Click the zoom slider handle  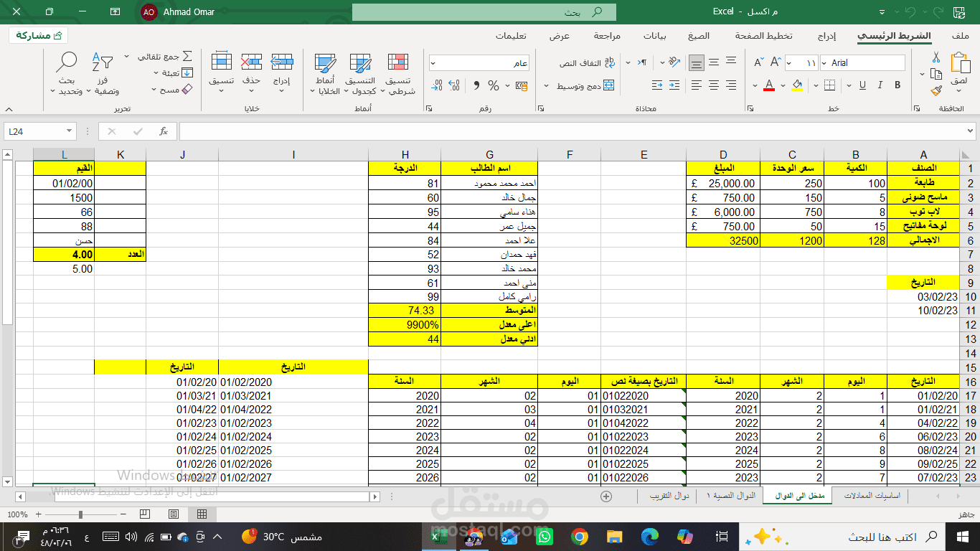(80, 514)
